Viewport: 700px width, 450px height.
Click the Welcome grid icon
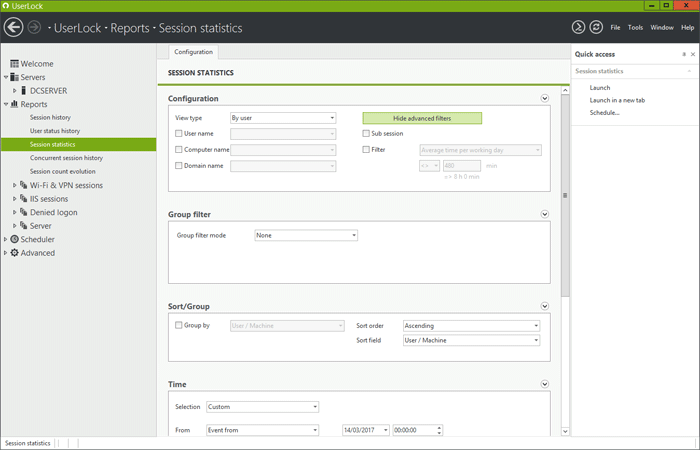pos(14,64)
